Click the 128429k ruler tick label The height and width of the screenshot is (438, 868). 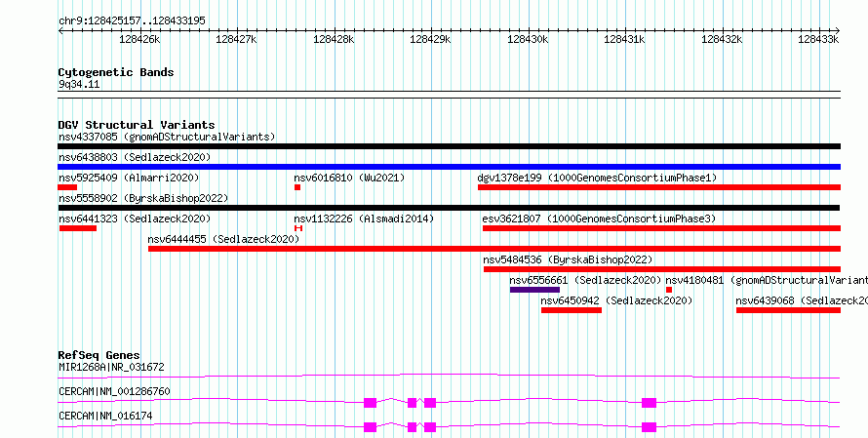click(430, 39)
